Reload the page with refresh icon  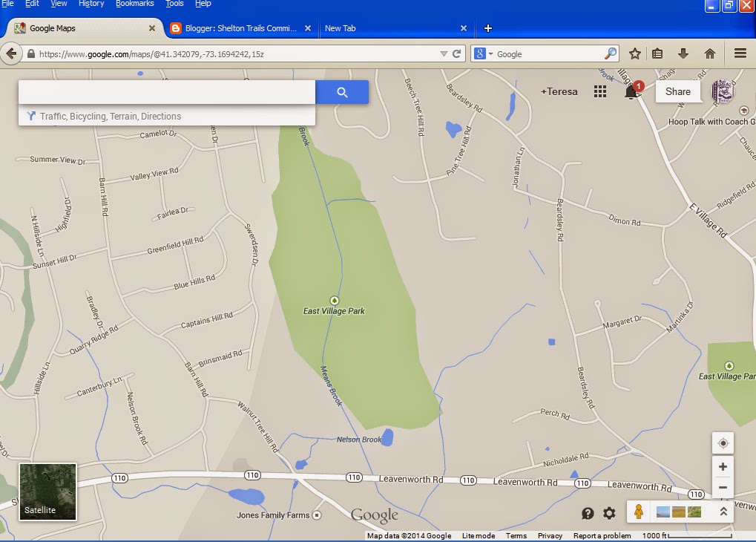[x=456, y=53]
